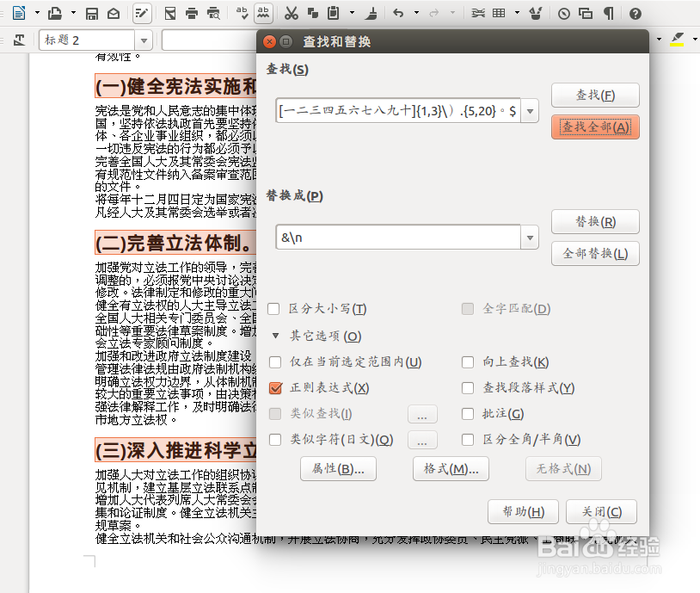Click the 标题 2 paragraph style box
The image size is (700, 593).
coord(87,40)
